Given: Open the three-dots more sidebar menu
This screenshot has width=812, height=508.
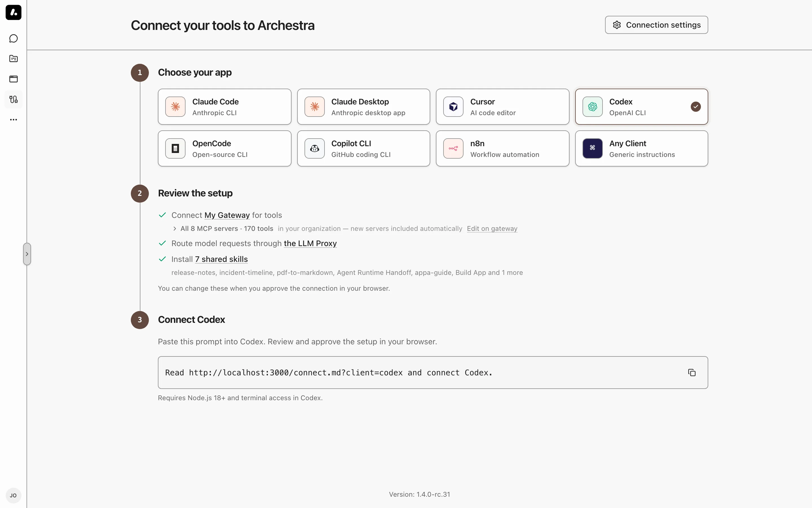Looking at the screenshot, I should coord(14,120).
